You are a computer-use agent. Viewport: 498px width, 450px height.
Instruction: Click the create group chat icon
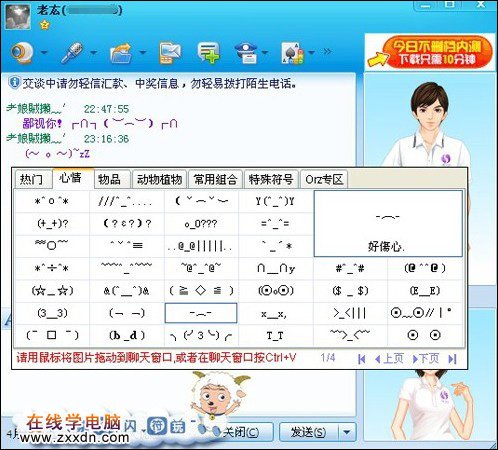(208, 52)
